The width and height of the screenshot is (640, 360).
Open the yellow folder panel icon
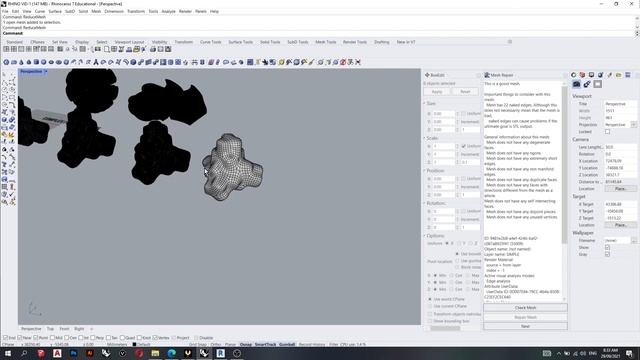[619, 75]
